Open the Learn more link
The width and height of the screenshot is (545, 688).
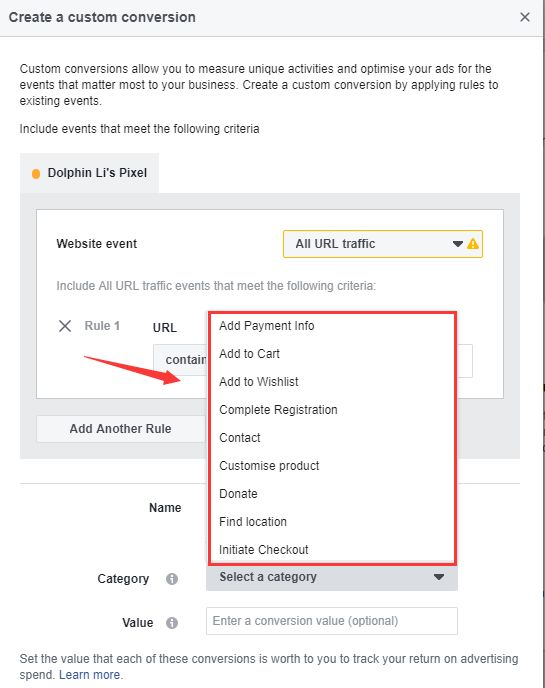tap(90, 675)
